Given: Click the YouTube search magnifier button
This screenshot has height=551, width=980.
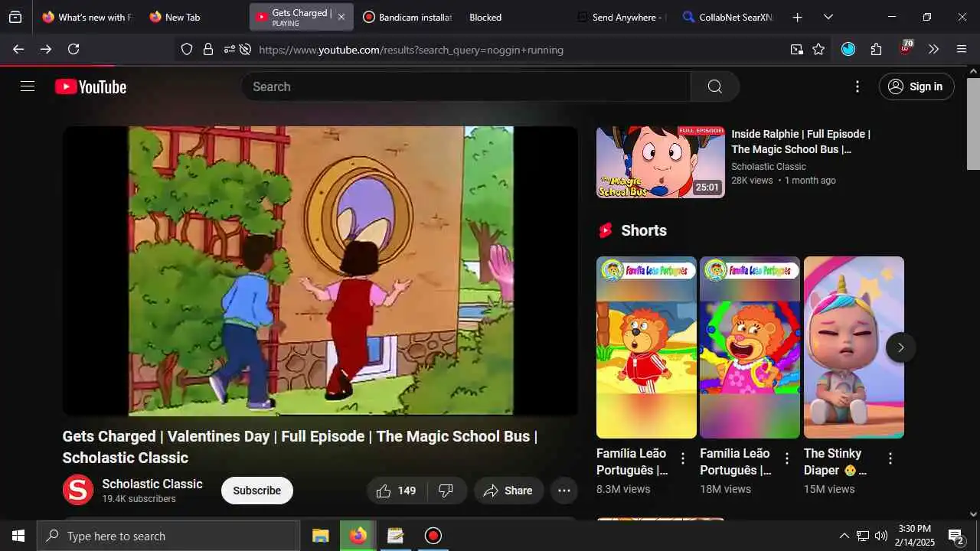Looking at the screenshot, I should click(x=714, y=86).
